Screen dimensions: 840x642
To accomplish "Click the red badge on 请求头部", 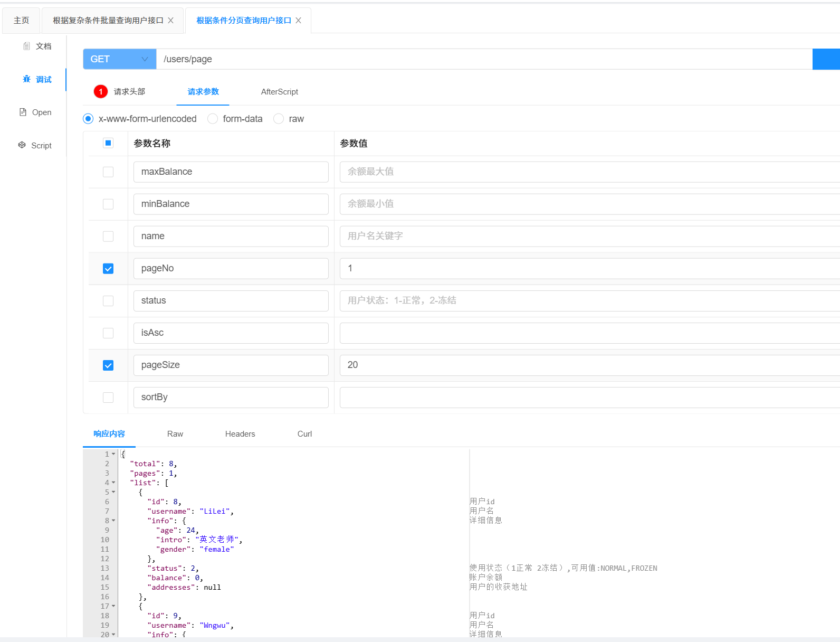I will [x=101, y=91].
